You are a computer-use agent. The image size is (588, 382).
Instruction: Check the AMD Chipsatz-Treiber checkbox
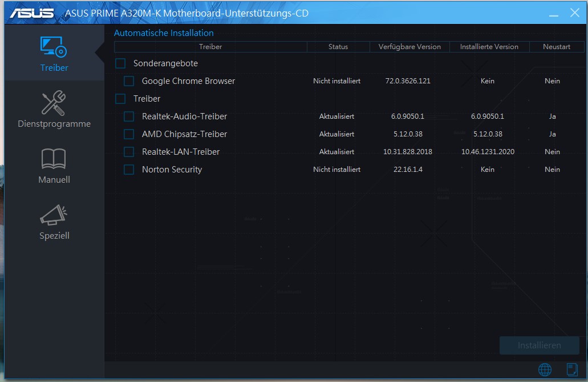point(129,134)
